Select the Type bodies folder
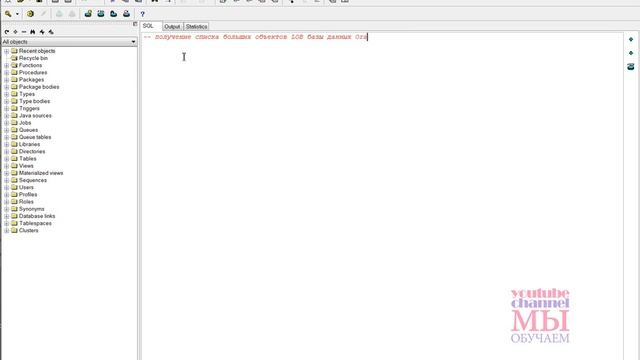Viewport: 640px width, 360px height. click(x=34, y=101)
